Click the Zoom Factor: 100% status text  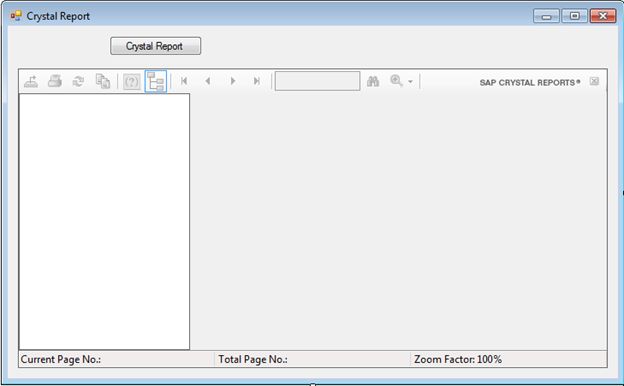coord(458,359)
